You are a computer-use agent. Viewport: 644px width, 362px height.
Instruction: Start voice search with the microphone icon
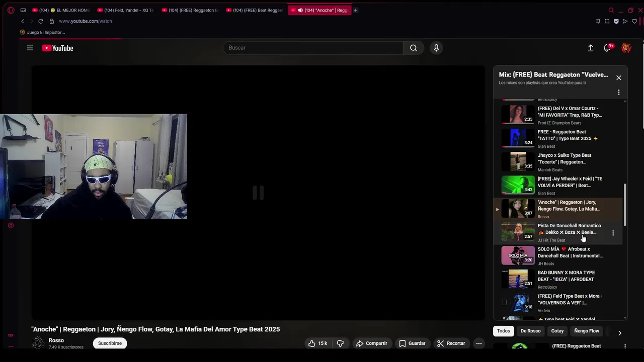click(x=436, y=48)
